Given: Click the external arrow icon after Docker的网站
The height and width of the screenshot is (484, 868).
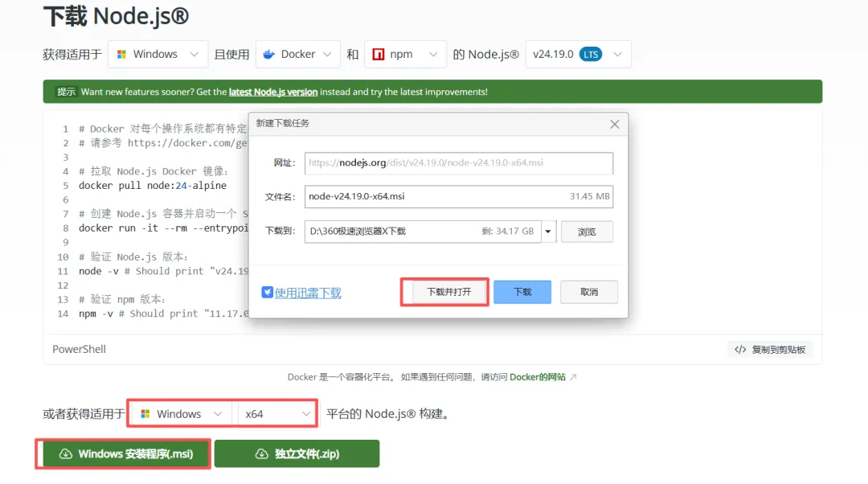Looking at the screenshot, I should point(574,377).
